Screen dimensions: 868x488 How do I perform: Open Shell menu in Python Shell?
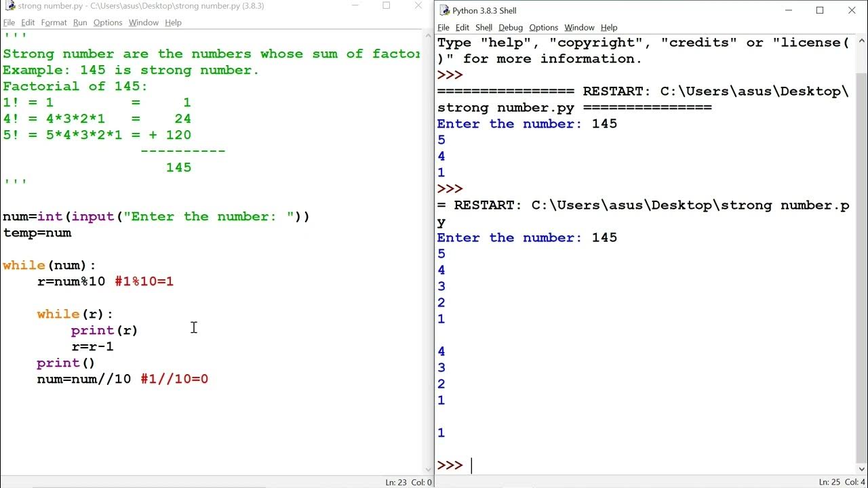(484, 28)
